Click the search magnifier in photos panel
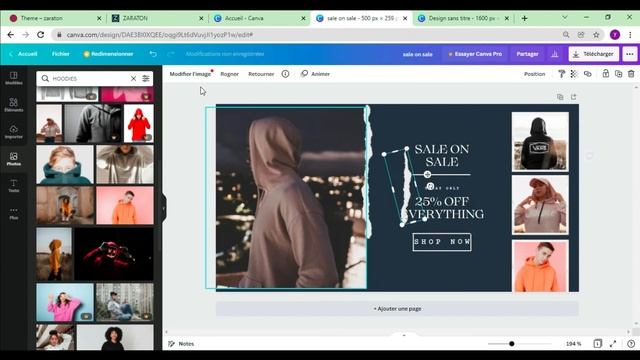Image resolution: width=640 pixels, height=360 pixels. pyautogui.click(x=45, y=78)
